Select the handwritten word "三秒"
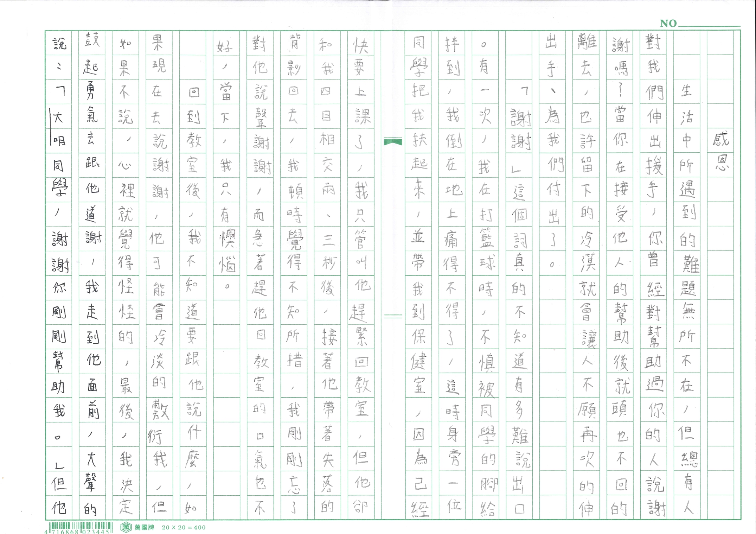This screenshot has height=534, width=756. (329, 253)
